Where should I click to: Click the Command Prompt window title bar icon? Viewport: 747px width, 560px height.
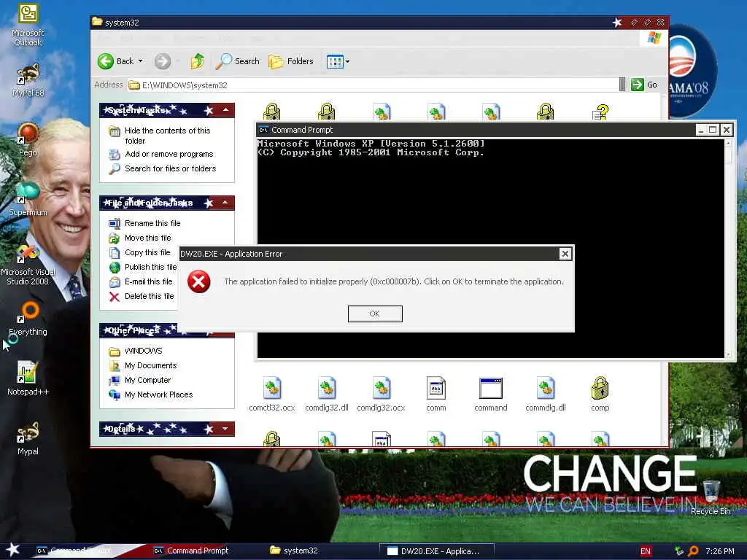[263, 130]
